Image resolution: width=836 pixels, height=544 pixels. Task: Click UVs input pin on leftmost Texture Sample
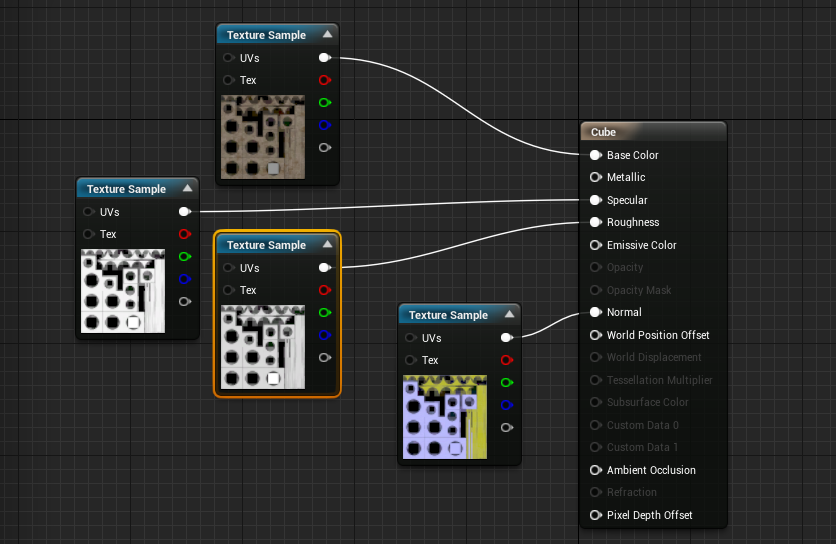click(89, 212)
